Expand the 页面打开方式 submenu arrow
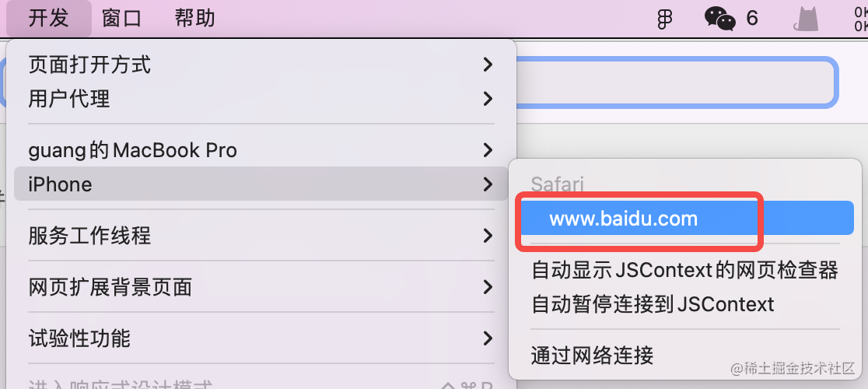This screenshot has height=389, width=868. 488,65
